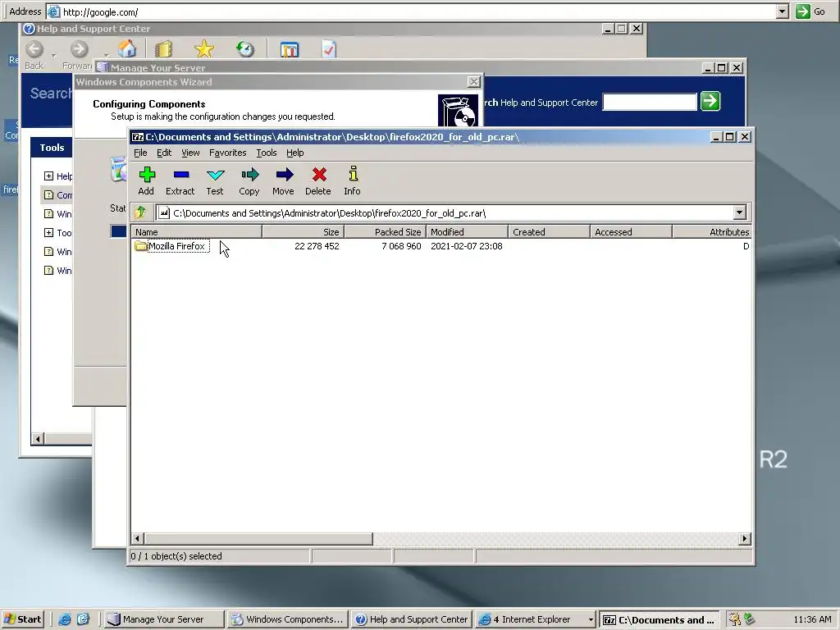Click second system tray icon
This screenshot has height=630, width=840.
click(x=749, y=619)
